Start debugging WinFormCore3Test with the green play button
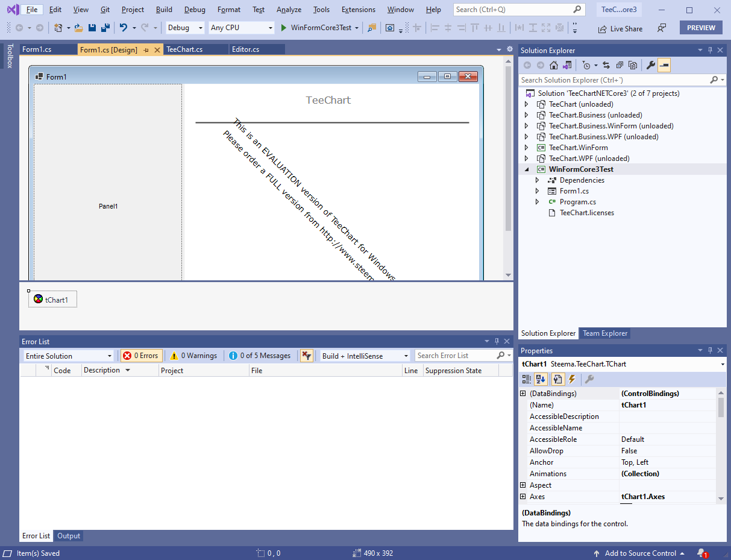731x560 pixels. point(284,28)
